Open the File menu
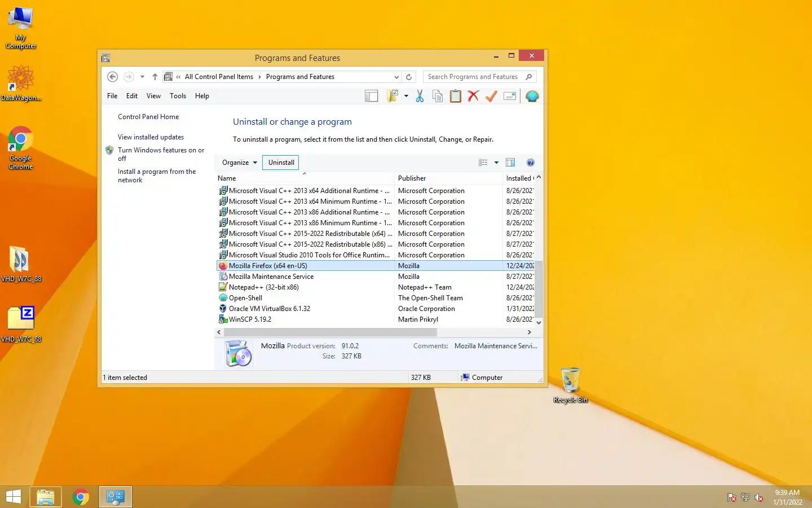The height and width of the screenshot is (508, 812). (112, 96)
